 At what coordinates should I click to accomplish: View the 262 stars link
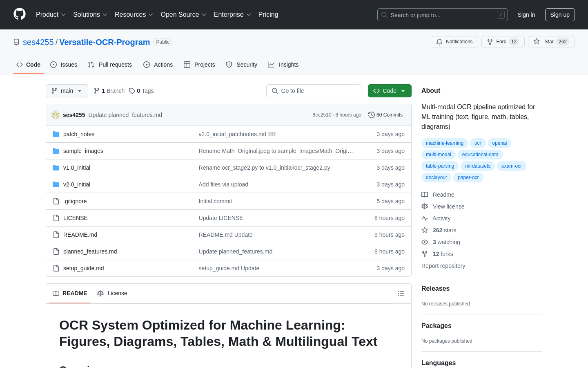tap(439, 230)
